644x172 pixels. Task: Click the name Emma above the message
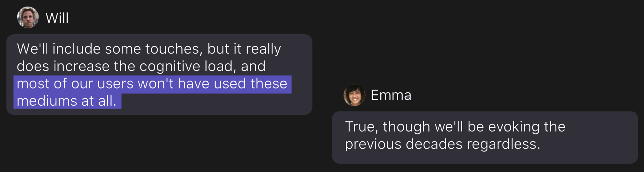coord(391,95)
